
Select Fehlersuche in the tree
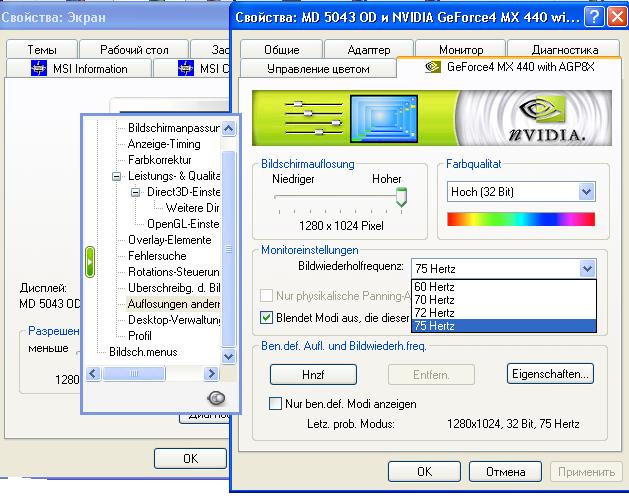point(157,256)
